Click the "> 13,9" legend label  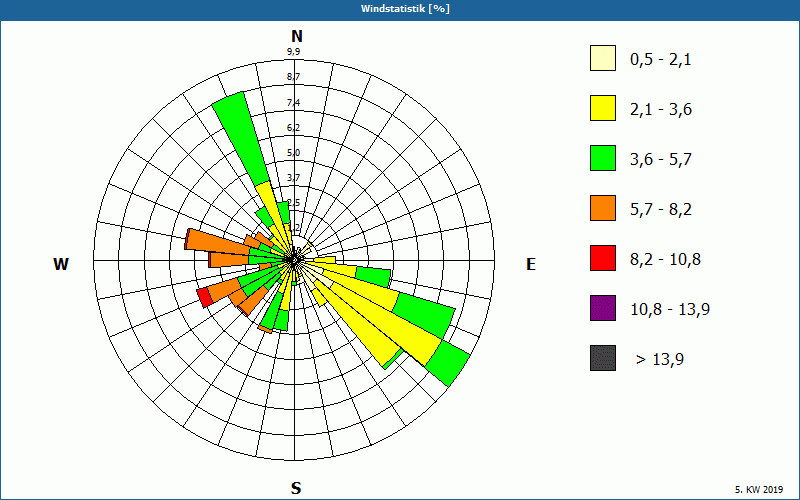(x=660, y=360)
